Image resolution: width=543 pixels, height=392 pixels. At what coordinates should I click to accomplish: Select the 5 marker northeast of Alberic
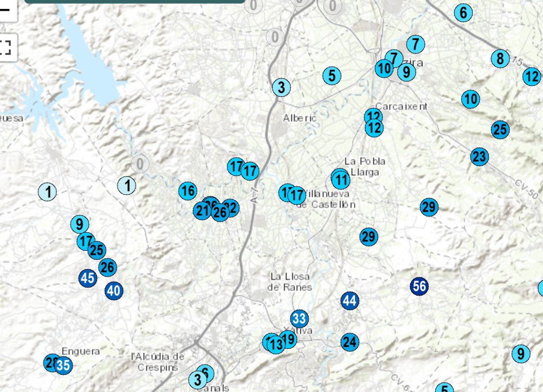pyautogui.click(x=332, y=76)
